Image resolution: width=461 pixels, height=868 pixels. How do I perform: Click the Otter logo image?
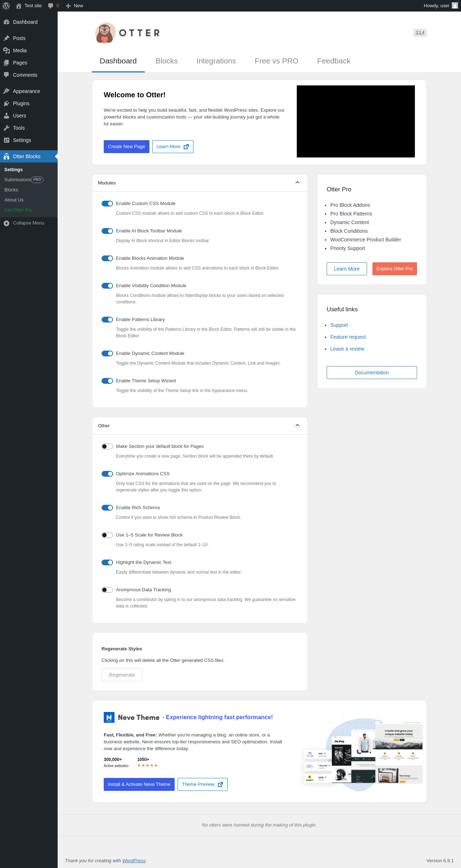click(x=105, y=33)
